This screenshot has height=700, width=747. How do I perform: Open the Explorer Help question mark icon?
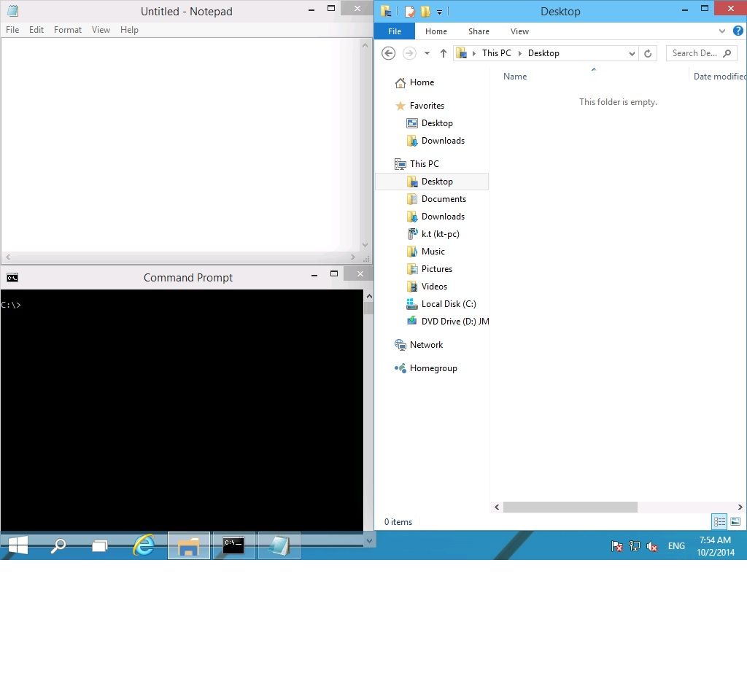point(738,31)
